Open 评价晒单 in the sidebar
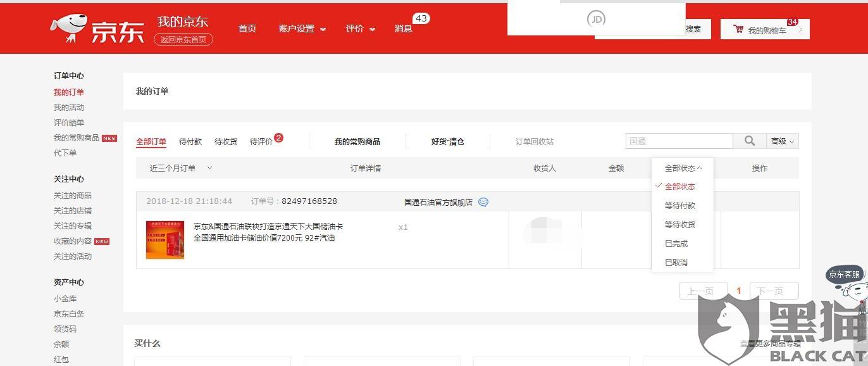This screenshot has height=366, width=868. (x=69, y=122)
